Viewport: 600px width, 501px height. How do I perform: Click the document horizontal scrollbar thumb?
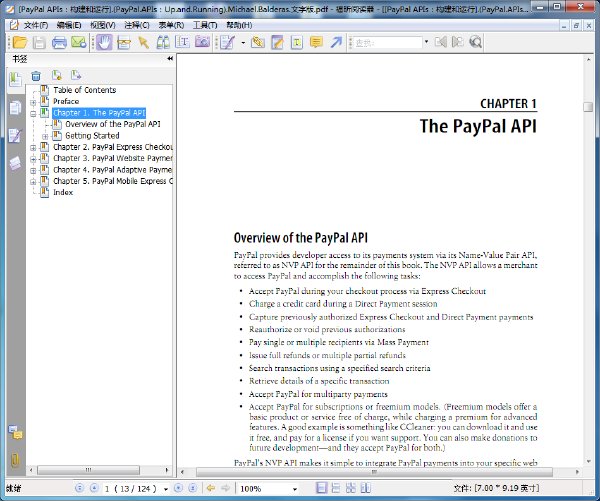[x=374, y=472]
